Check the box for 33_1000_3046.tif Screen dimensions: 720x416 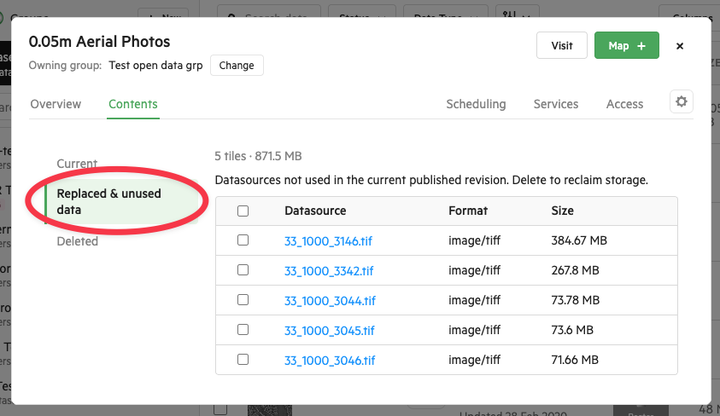[x=243, y=360]
